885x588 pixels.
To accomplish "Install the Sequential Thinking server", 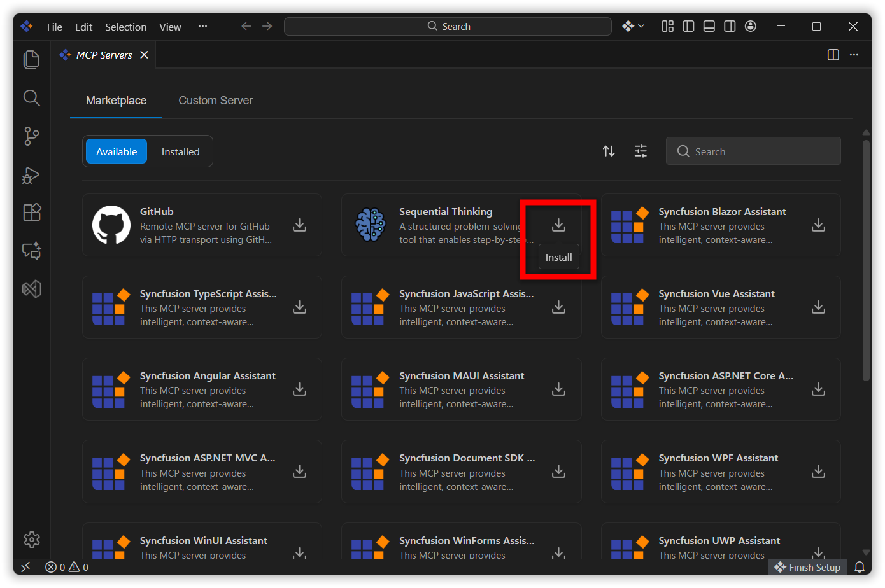I will (558, 225).
